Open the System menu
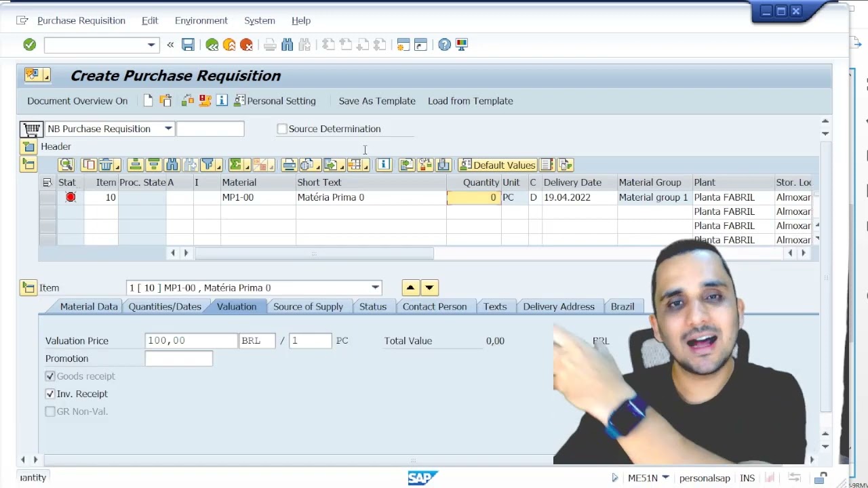The height and width of the screenshot is (488, 868). click(260, 21)
